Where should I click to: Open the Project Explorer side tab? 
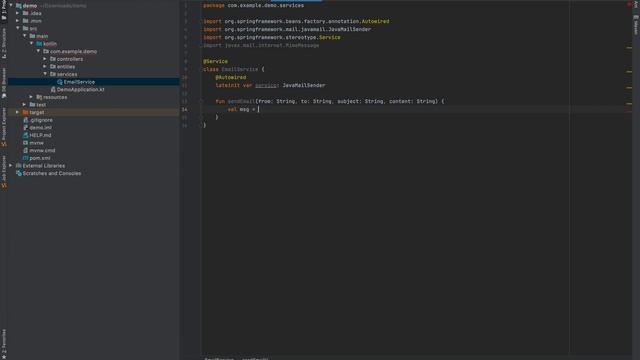[x=4, y=127]
